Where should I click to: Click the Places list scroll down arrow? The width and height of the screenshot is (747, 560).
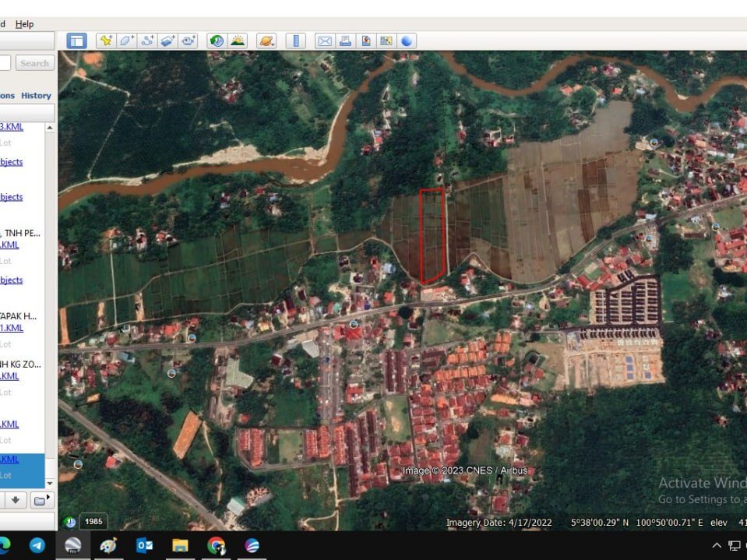[x=50, y=484]
